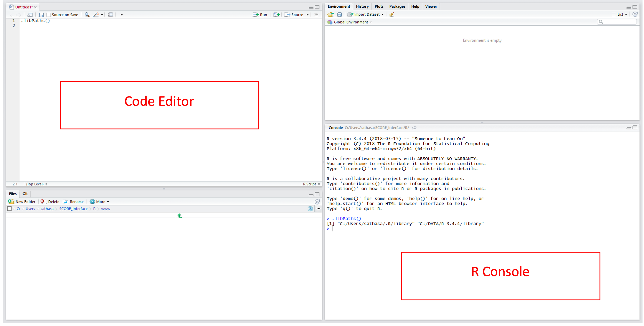Tick the select all files checkbox
This screenshot has width=644, height=326.
[10, 209]
